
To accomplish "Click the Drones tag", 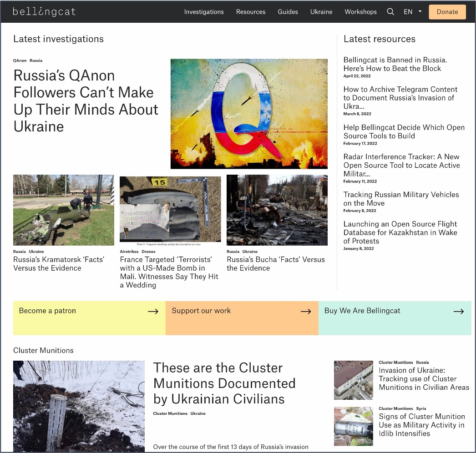I will pyautogui.click(x=148, y=252).
